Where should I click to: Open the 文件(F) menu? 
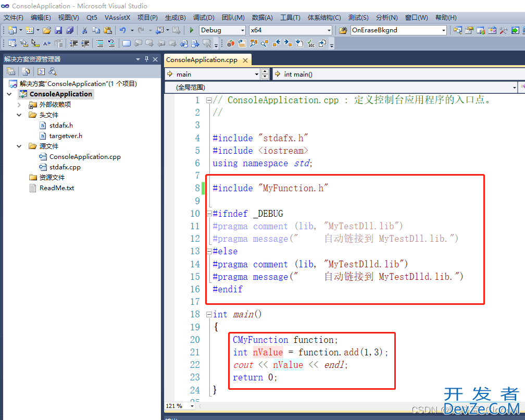click(x=14, y=17)
